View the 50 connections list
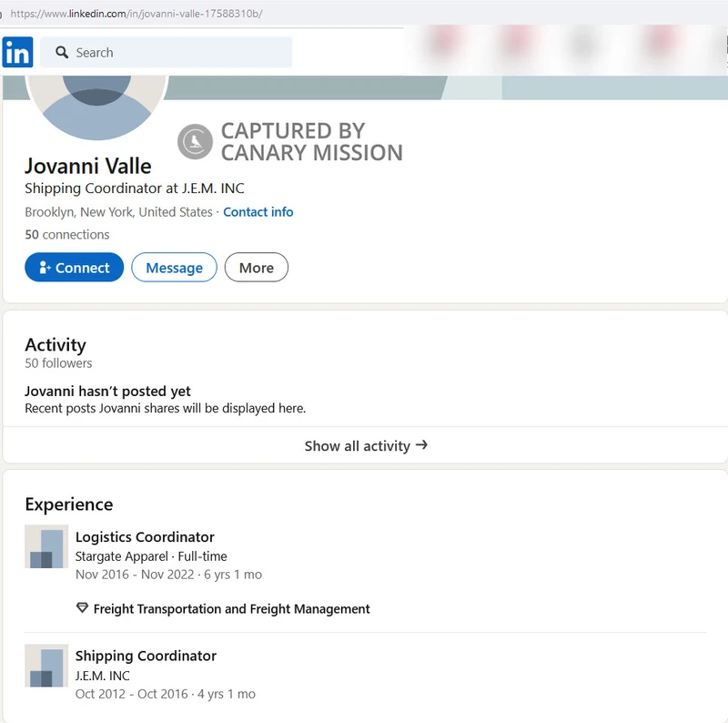The image size is (728, 723). click(x=67, y=234)
